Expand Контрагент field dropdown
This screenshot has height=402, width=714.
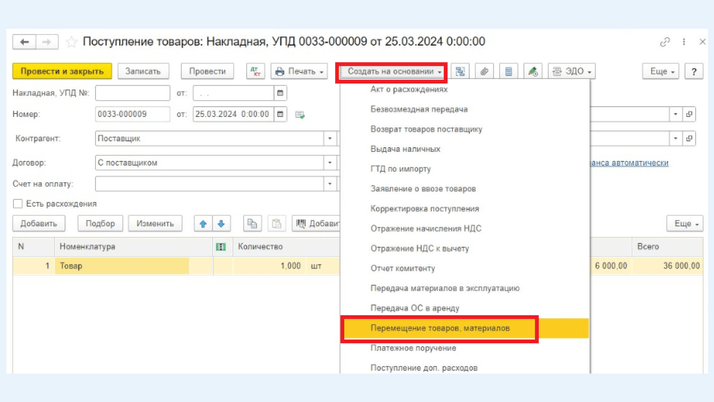pos(330,138)
